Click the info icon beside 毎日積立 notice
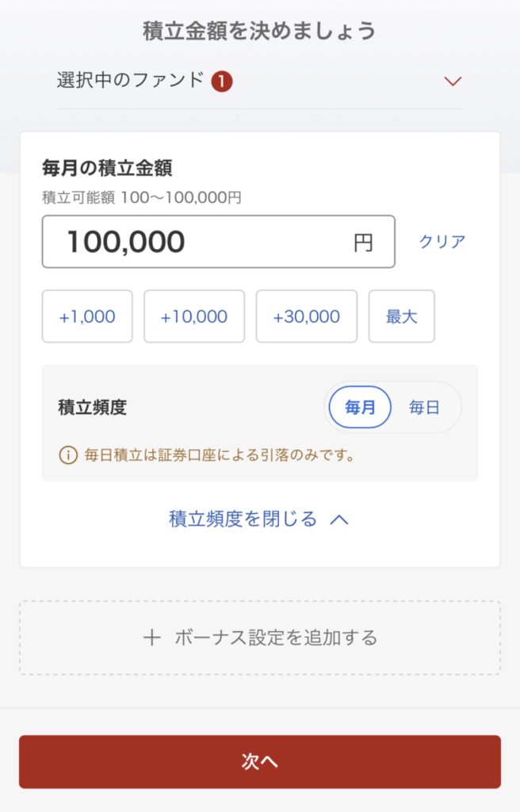 pyautogui.click(x=68, y=455)
